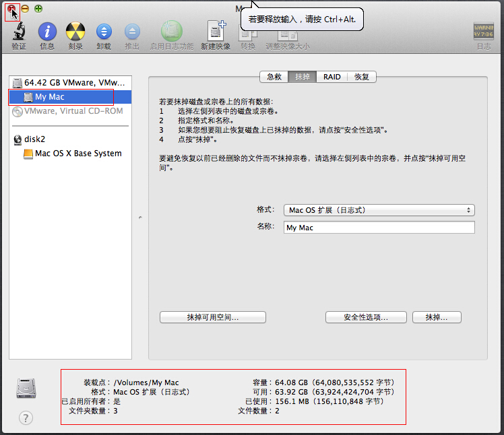504x435 pixels.
Task: Click the 转换 (Convert) toolbar icon
Action: coord(248,35)
